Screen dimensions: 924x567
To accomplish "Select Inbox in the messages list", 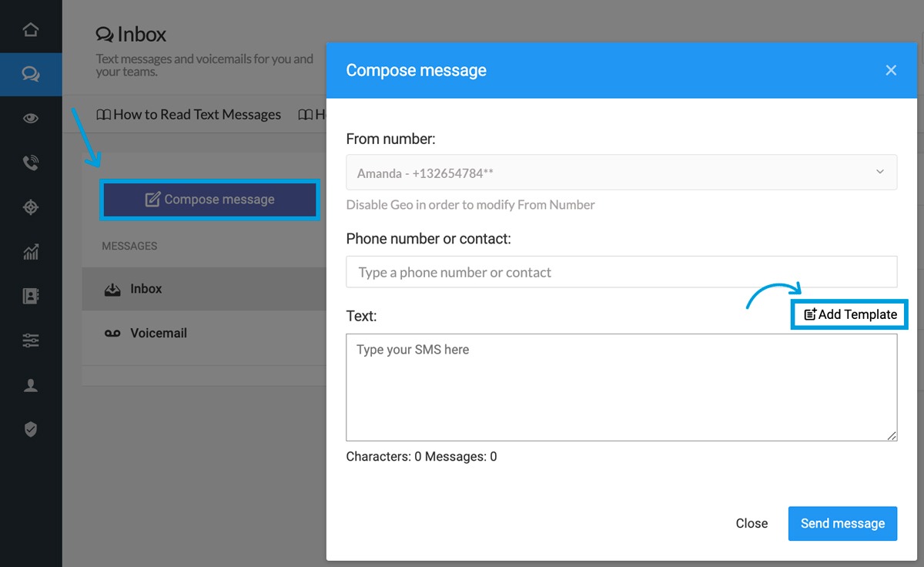I will coord(146,289).
